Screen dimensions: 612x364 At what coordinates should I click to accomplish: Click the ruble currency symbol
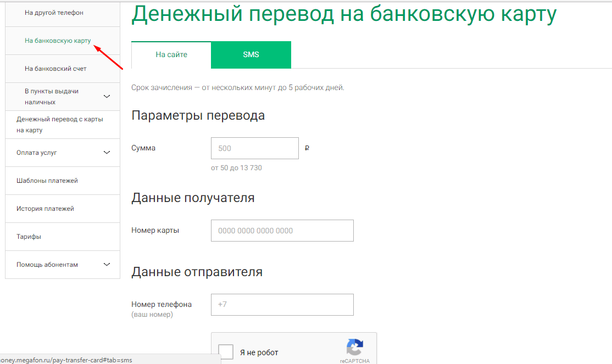pos(307,148)
